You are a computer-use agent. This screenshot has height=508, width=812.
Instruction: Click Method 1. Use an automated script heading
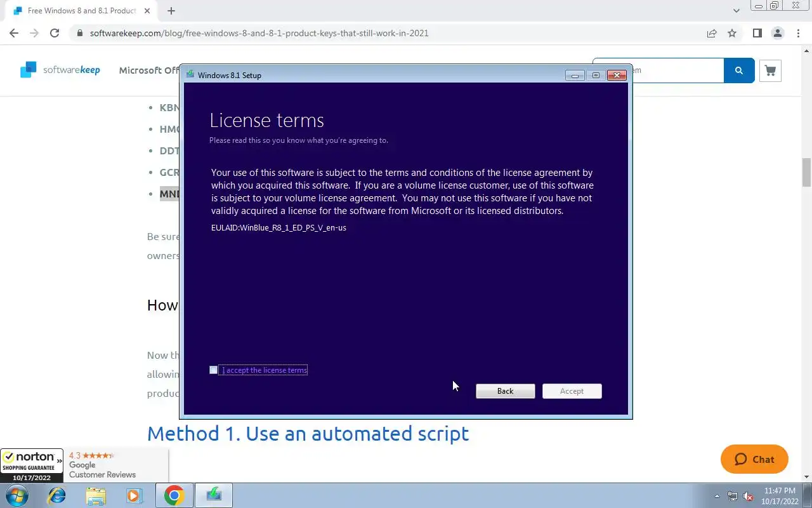coord(308,434)
